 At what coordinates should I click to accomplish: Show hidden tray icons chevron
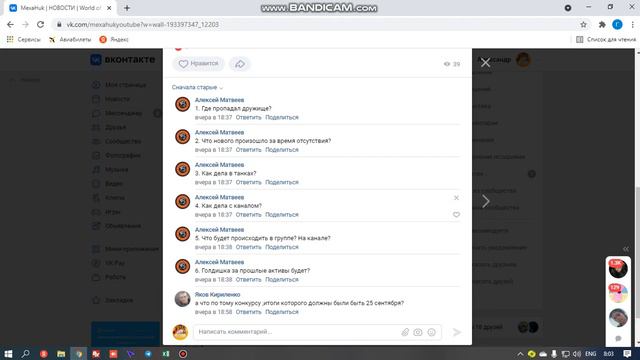pos(520,354)
